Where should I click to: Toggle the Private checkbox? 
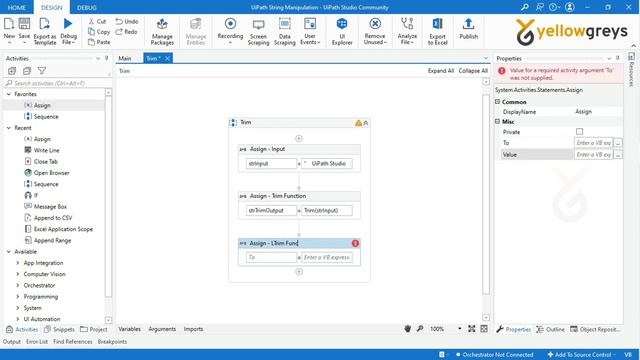579,131
